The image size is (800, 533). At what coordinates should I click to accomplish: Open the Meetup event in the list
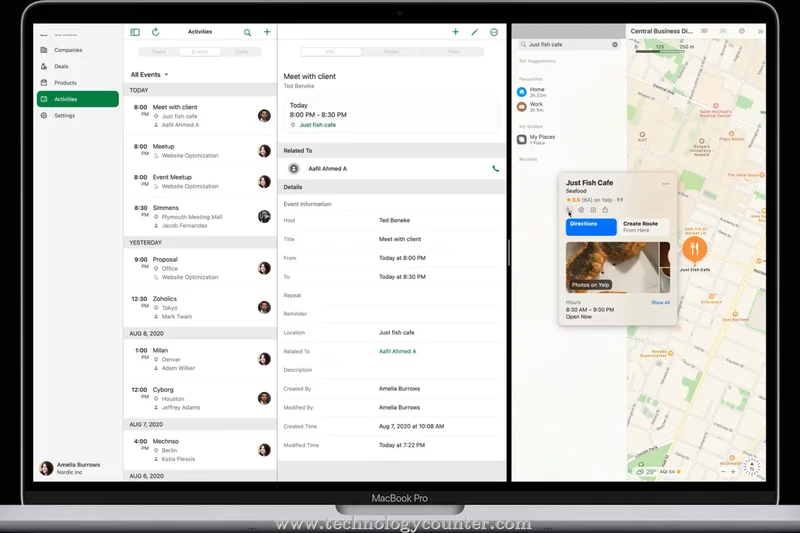(200, 151)
